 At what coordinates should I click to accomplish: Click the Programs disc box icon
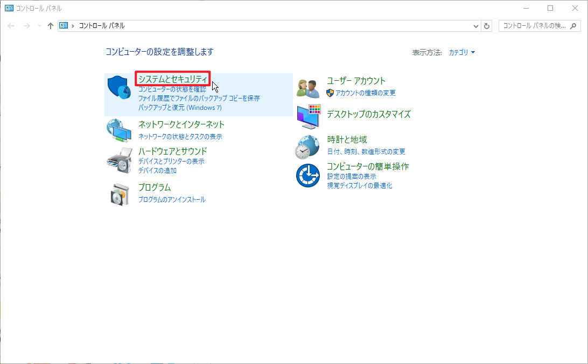click(x=120, y=193)
